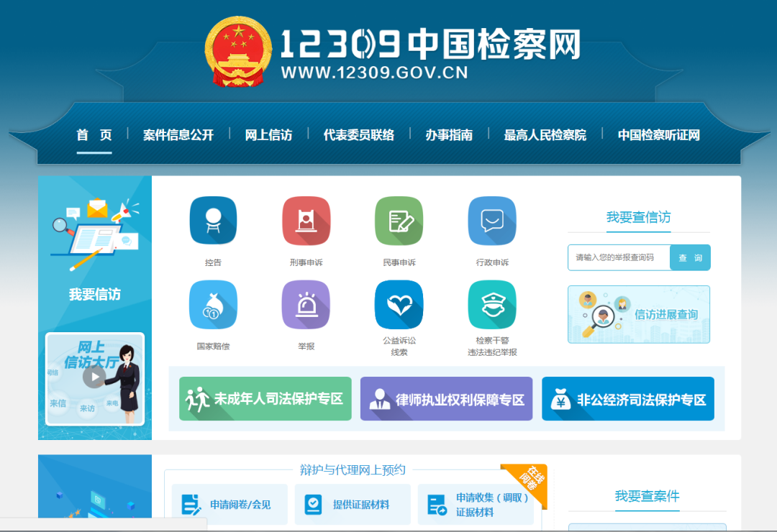Go to the 首页 home tab
This screenshot has height=532, width=777.
[94, 135]
